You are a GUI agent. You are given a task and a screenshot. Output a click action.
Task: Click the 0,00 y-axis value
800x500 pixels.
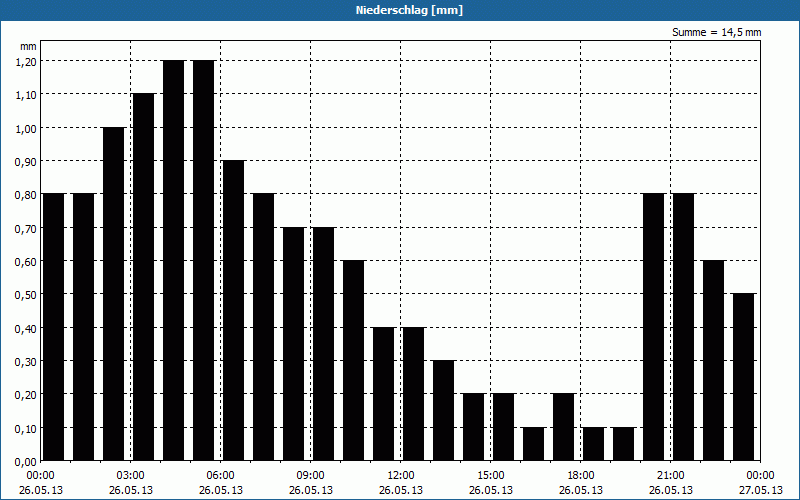pos(26,462)
